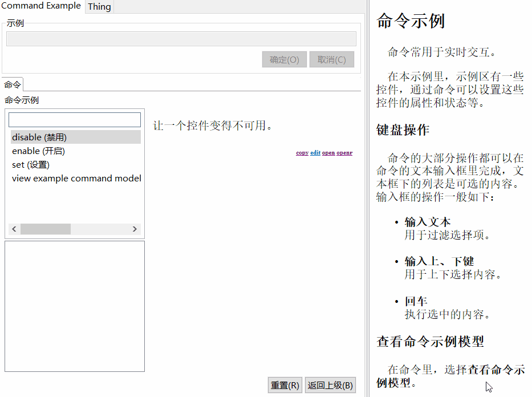
Task: Click the horizontal scrollbar thumb under the list
Action: (x=45, y=229)
